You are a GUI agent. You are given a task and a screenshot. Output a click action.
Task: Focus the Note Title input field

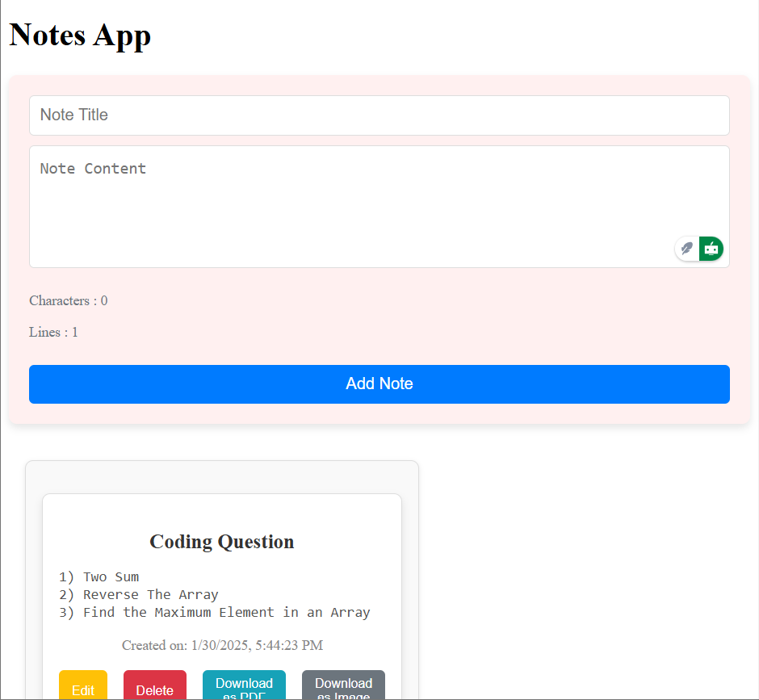[x=379, y=115]
